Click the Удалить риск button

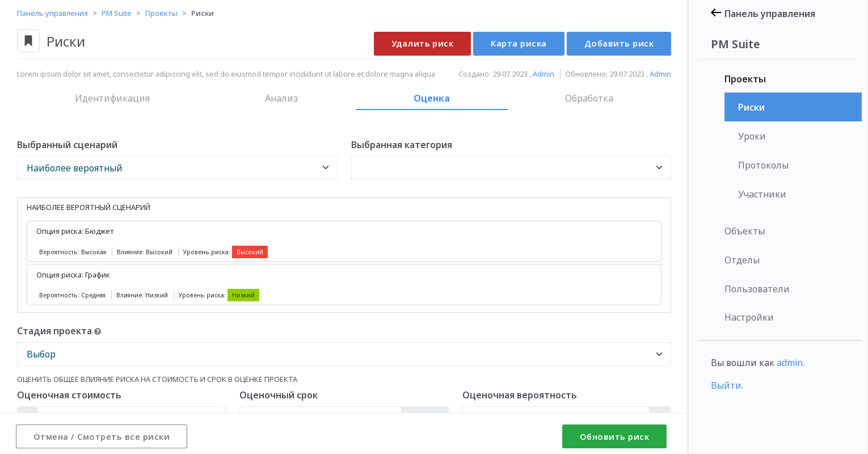coord(422,44)
